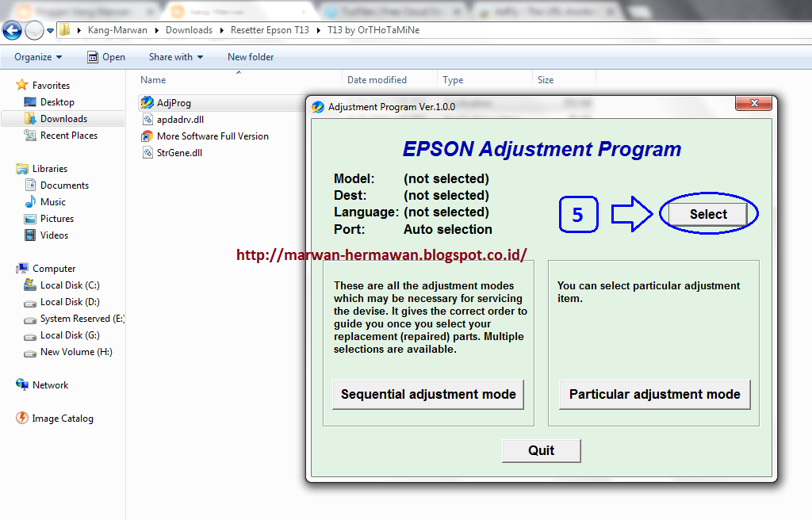The image size is (812, 520).
Task: Select T13 by OrTHoTaMiNe breadcrumb segment
Action: pyautogui.click(x=373, y=30)
